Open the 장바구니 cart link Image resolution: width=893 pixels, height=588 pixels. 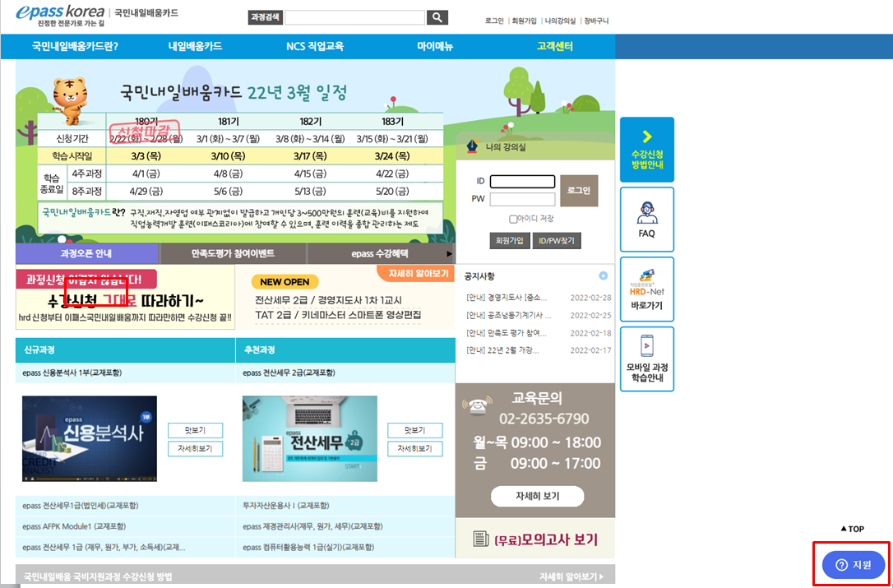[596, 21]
